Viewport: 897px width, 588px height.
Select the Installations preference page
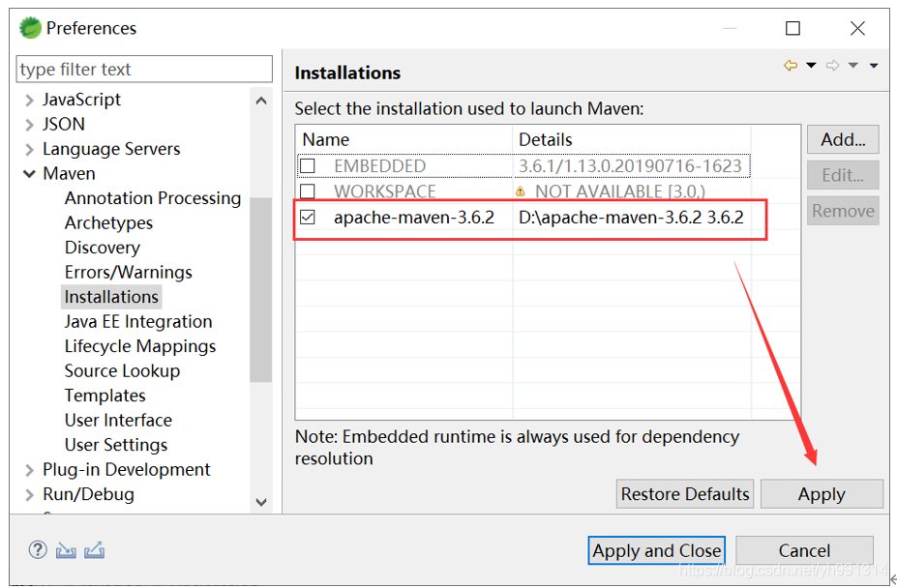[x=111, y=296]
